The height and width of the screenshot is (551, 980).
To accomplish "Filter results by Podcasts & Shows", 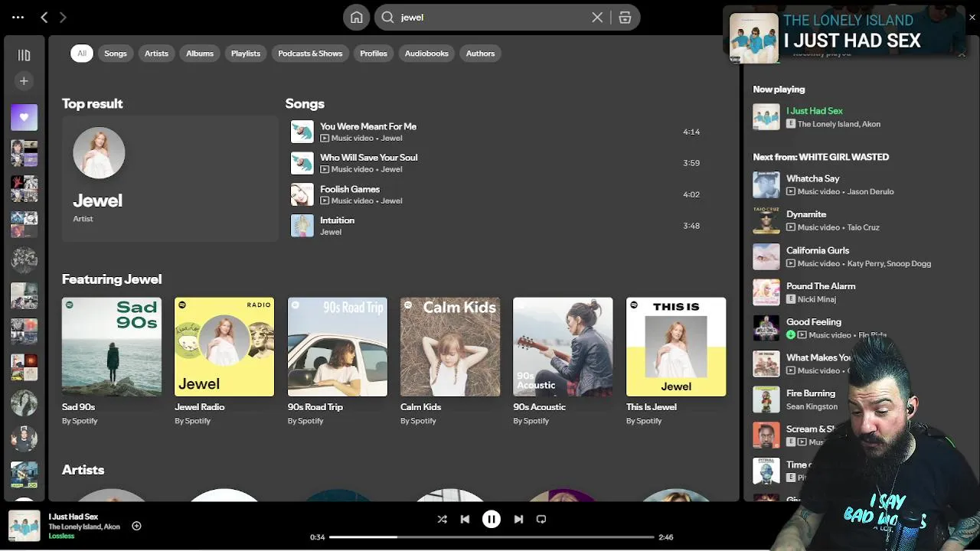I will 310,54.
